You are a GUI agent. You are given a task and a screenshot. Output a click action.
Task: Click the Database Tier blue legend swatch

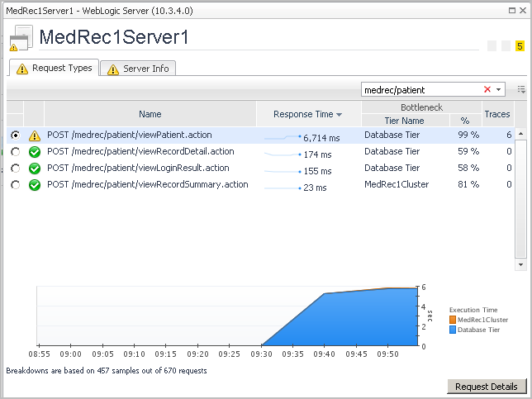pyautogui.click(x=452, y=330)
